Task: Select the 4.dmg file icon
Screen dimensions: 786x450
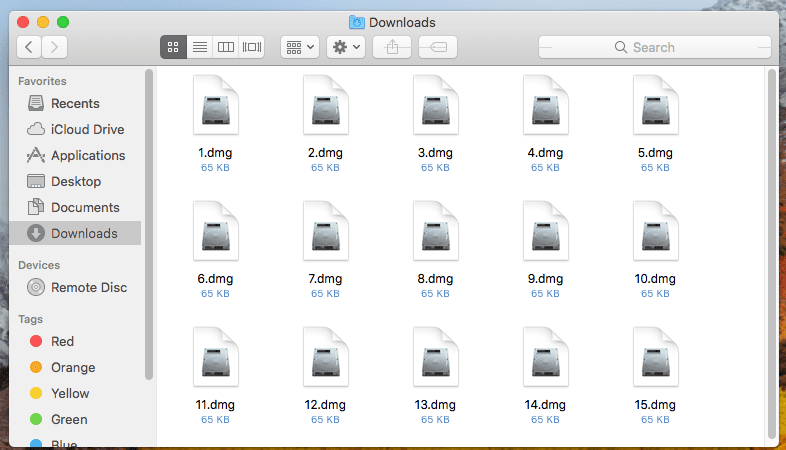Action: (x=545, y=105)
